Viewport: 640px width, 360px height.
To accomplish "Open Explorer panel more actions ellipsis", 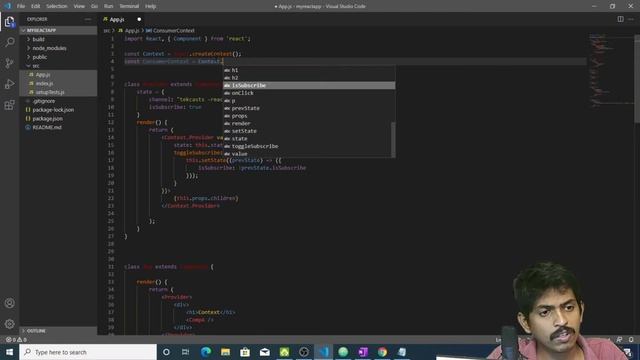I will tap(88, 19).
